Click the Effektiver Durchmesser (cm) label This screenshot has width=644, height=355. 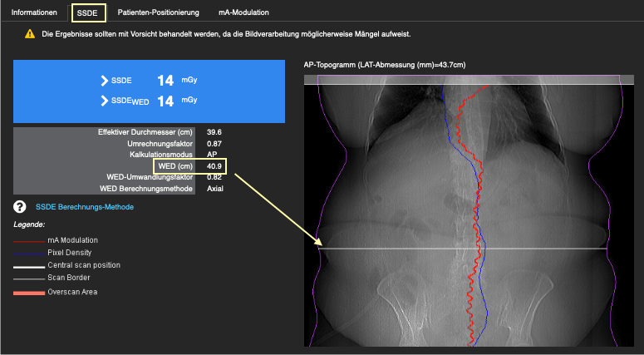click(x=145, y=132)
